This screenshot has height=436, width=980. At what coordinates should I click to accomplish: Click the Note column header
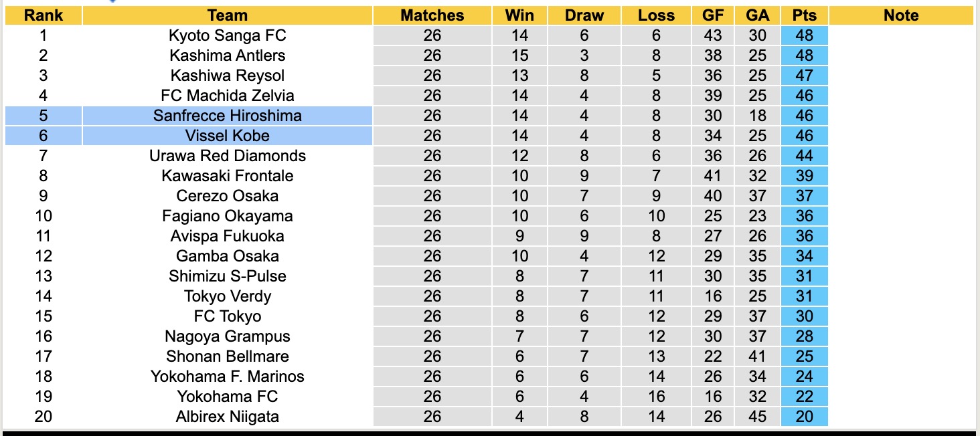[901, 15]
